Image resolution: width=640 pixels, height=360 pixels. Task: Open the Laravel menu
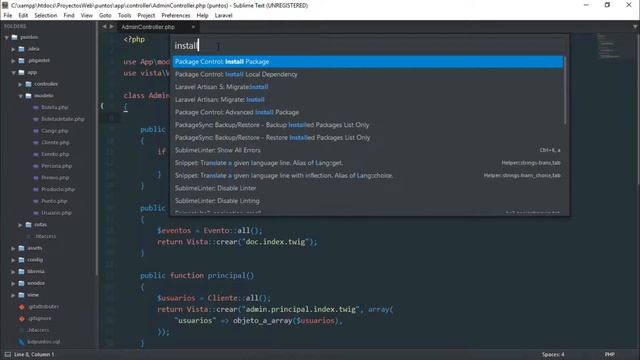coord(223,16)
